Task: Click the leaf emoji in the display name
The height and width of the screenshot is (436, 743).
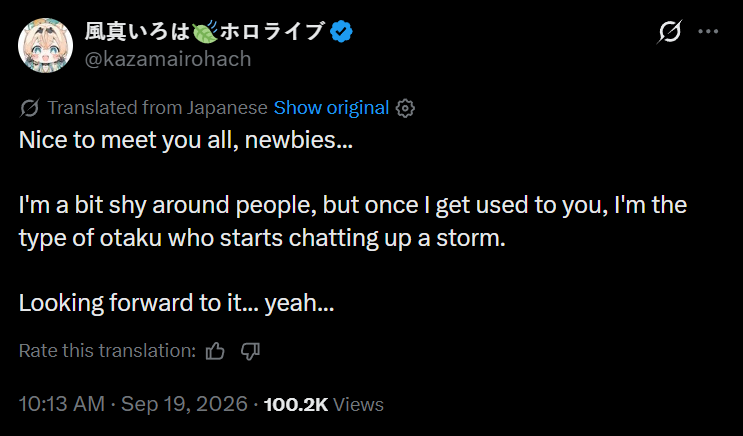Action: tap(205, 32)
